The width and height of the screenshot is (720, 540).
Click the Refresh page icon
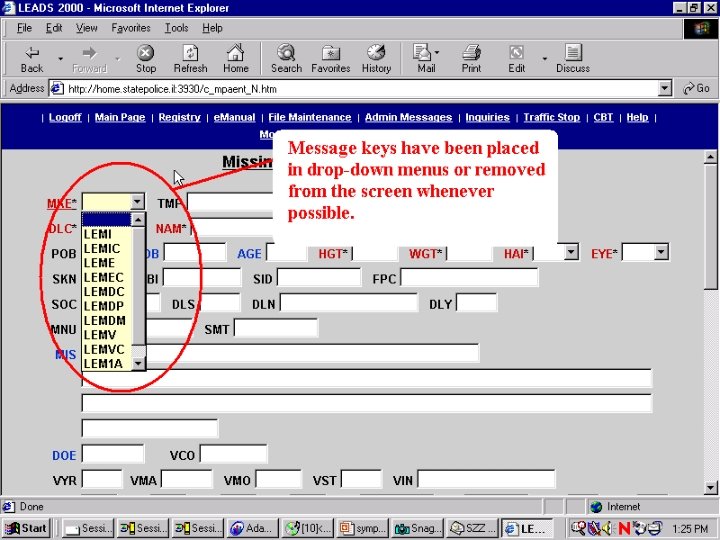pyautogui.click(x=190, y=53)
